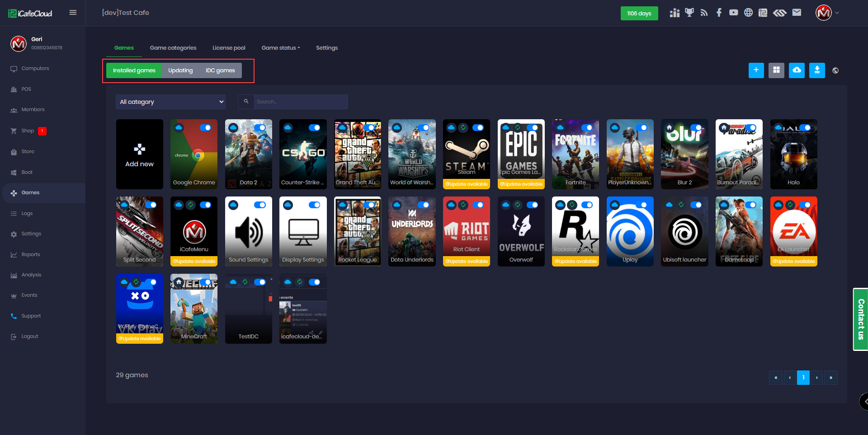Expand the Game status dropdown menu
Screen dimensions: 868x435
click(x=280, y=48)
